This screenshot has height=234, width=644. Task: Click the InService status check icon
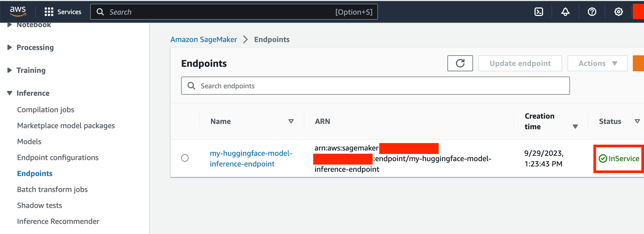603,159
